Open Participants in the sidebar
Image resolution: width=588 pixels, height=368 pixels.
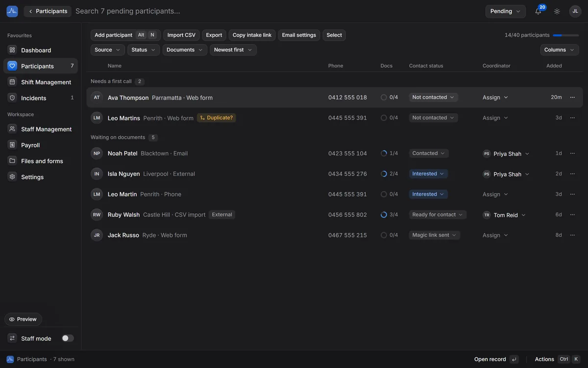[x=41, y=66]
